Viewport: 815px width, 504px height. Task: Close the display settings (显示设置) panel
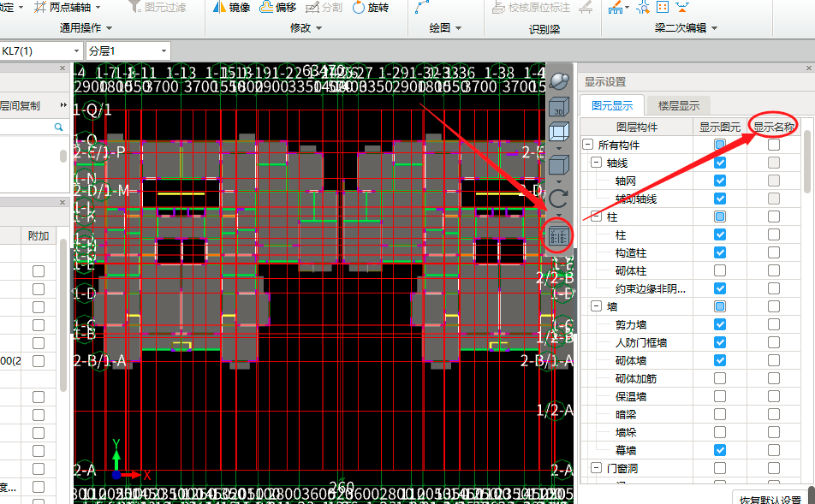809,68
